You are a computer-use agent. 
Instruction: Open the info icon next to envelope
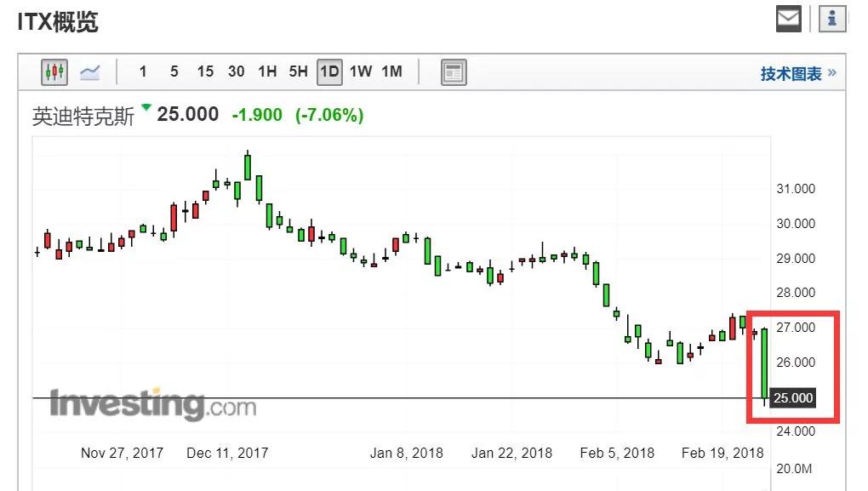pos(831,19)
